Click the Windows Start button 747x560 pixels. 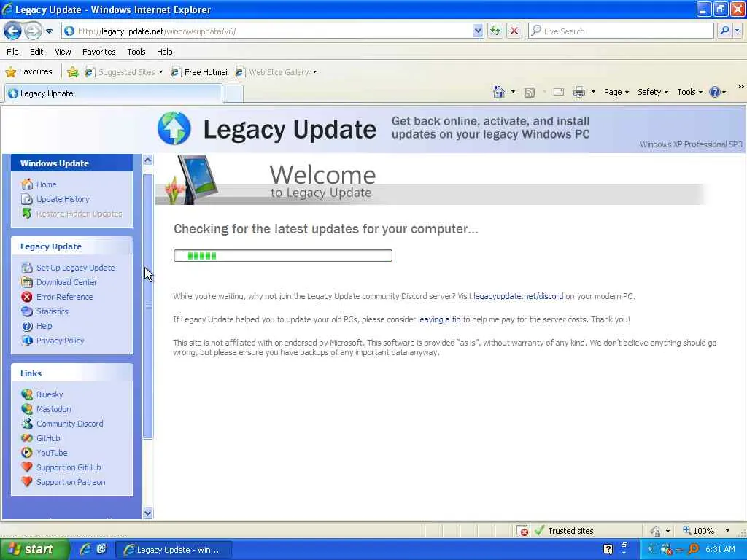[34, 550]
